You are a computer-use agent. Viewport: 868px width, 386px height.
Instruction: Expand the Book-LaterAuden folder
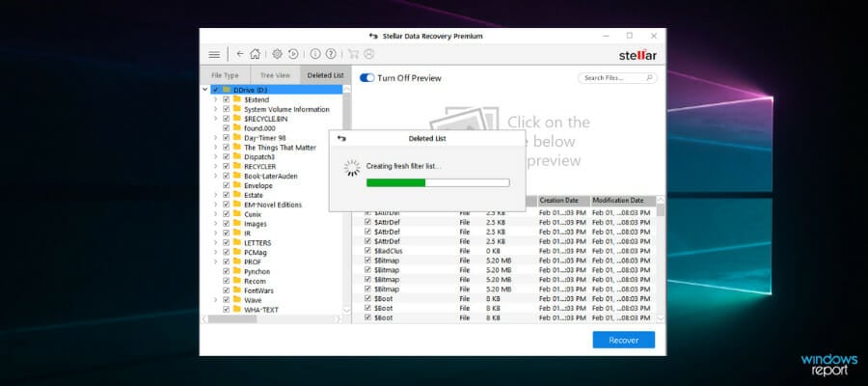coord(215,176)
